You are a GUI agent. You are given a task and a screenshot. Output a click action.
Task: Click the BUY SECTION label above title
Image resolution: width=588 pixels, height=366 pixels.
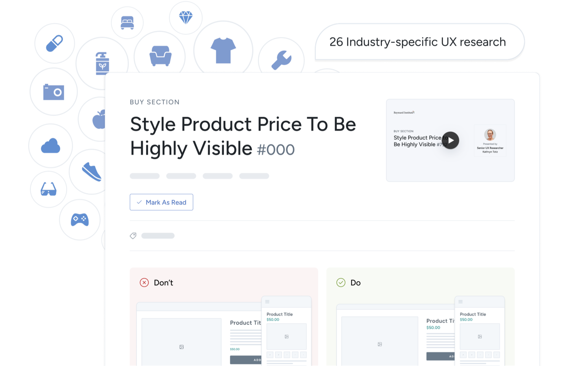[x=155, y=102]
